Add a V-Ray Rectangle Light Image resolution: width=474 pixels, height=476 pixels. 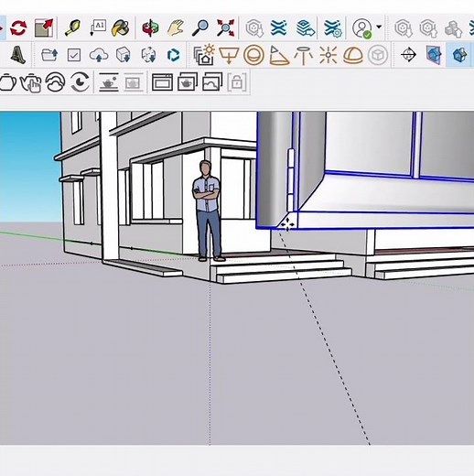[x=229, y=55]
